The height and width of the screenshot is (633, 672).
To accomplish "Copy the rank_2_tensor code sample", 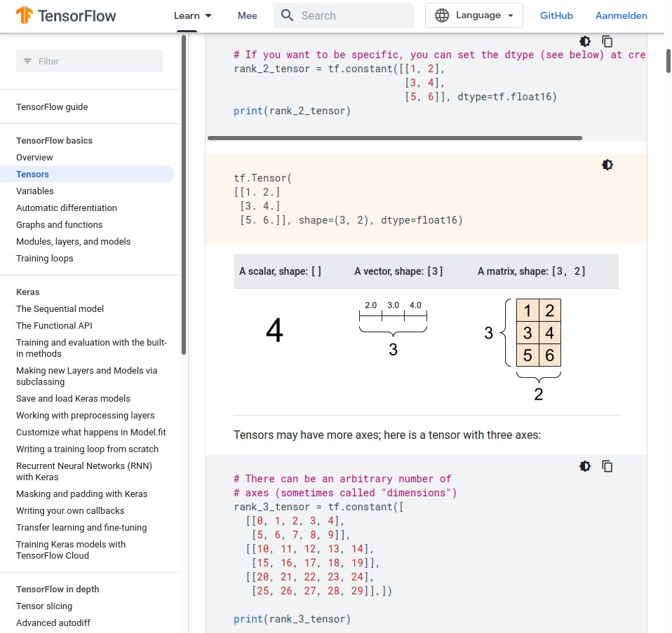I will [607, 41].
